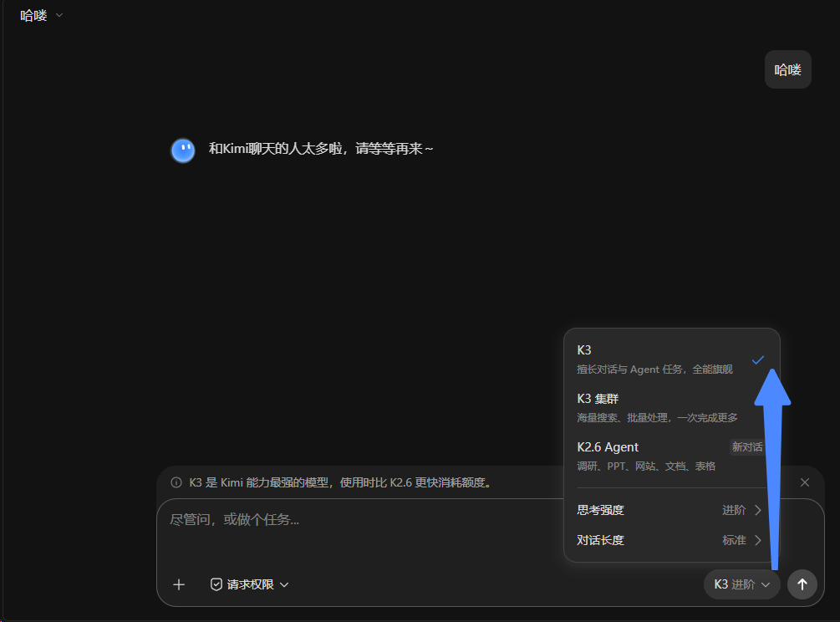Screen dimensions: 840x622
Task: Click the shield icon in 请求权限
Action: 216,584
